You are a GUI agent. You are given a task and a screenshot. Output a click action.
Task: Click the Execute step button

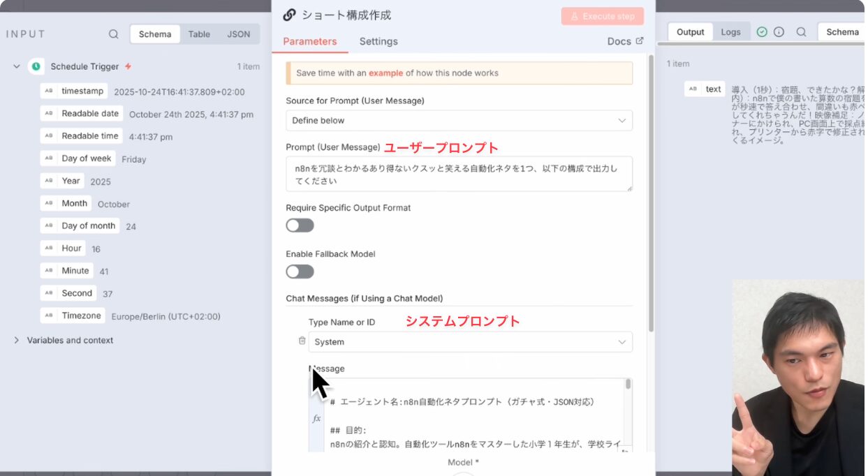tap(602, 16)
